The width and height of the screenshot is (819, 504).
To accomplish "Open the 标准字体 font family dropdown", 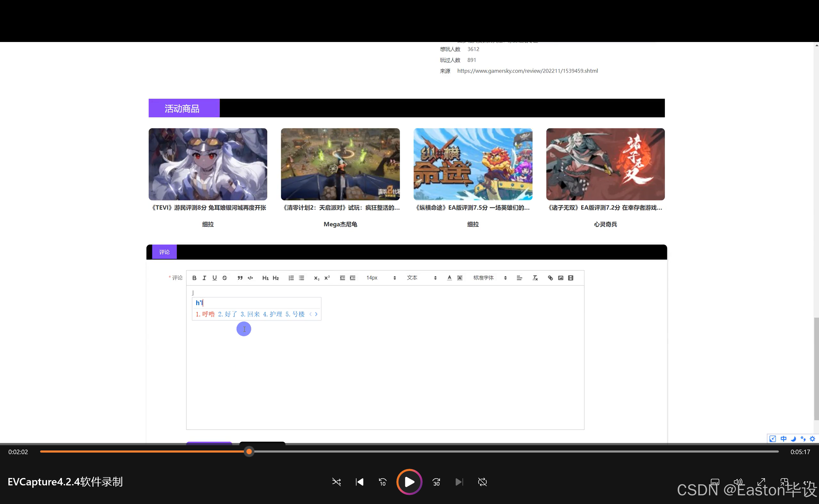I will pos(490,278).
